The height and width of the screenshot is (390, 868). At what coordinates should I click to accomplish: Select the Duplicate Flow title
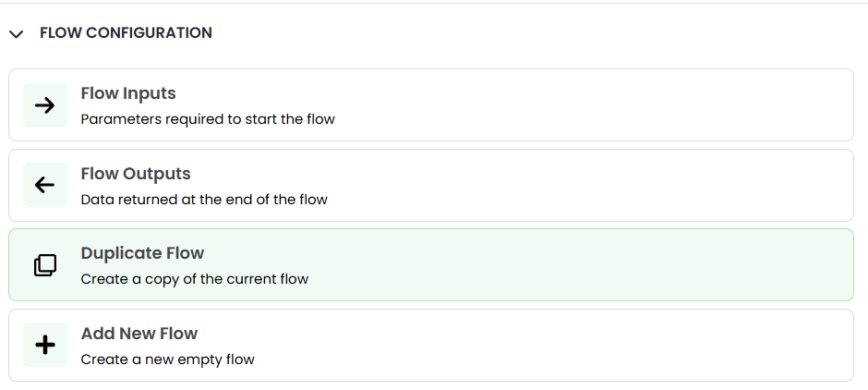click(x=142, y=253)
